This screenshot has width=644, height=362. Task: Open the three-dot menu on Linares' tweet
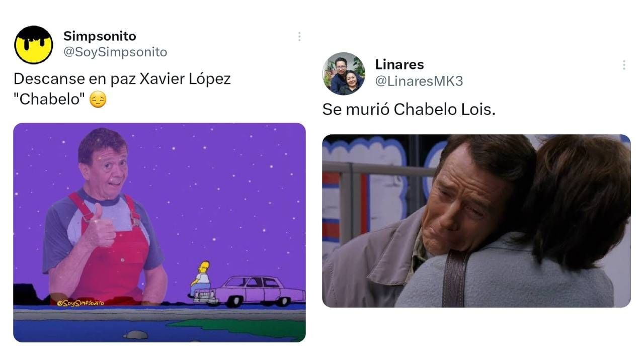coord(624,65)
